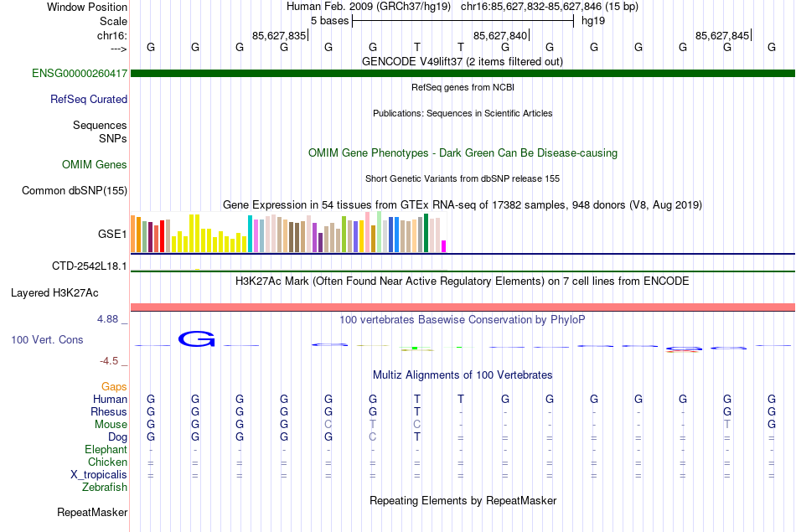Open the RepeatMasker track label

click(x=92, y=512)
